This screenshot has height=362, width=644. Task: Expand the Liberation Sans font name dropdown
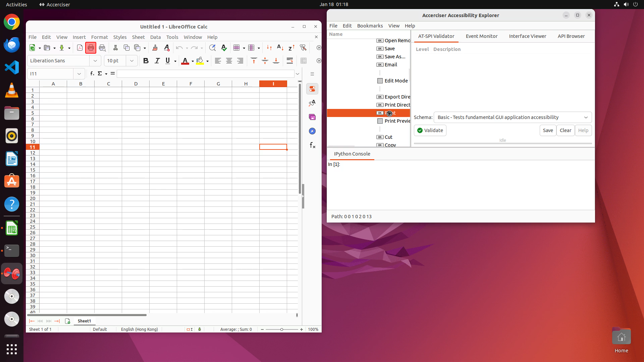(95, 61)
